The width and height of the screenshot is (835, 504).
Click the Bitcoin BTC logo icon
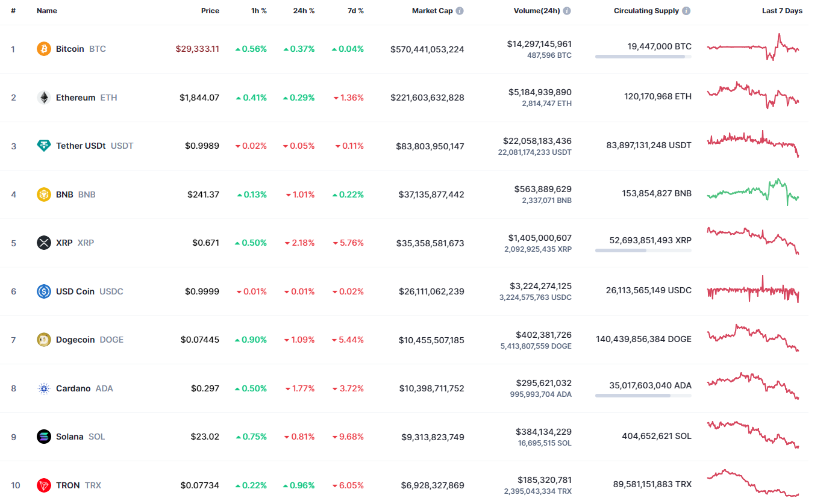click(x=43, y=49)
